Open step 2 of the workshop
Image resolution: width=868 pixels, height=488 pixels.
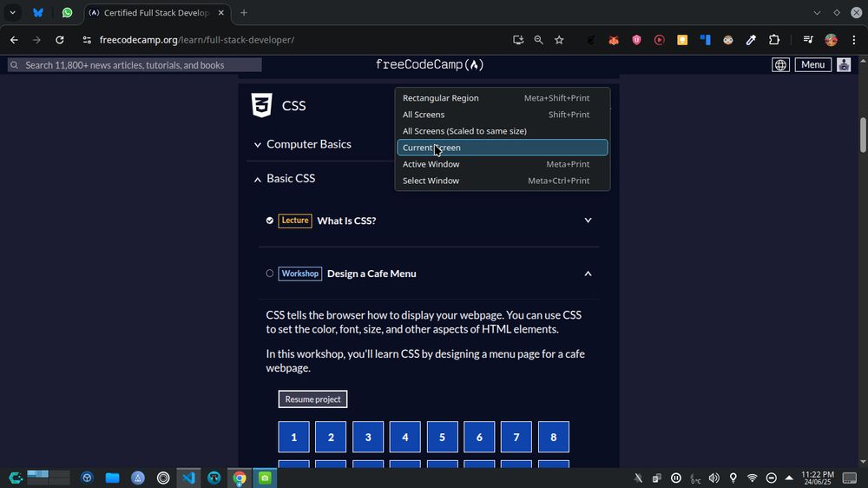tap(331, 437)
